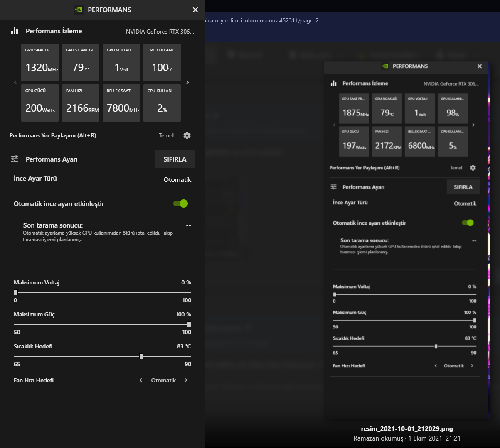Select the GPU power tile showing 200 Watts
Image resolution: width=500 pixels, height=448 pixels.
click(40, 103)
